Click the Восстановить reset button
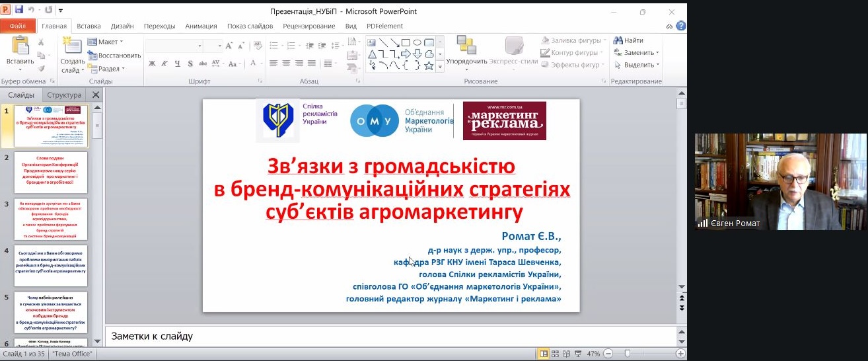868x361 pixels. (x=115, y=56)
